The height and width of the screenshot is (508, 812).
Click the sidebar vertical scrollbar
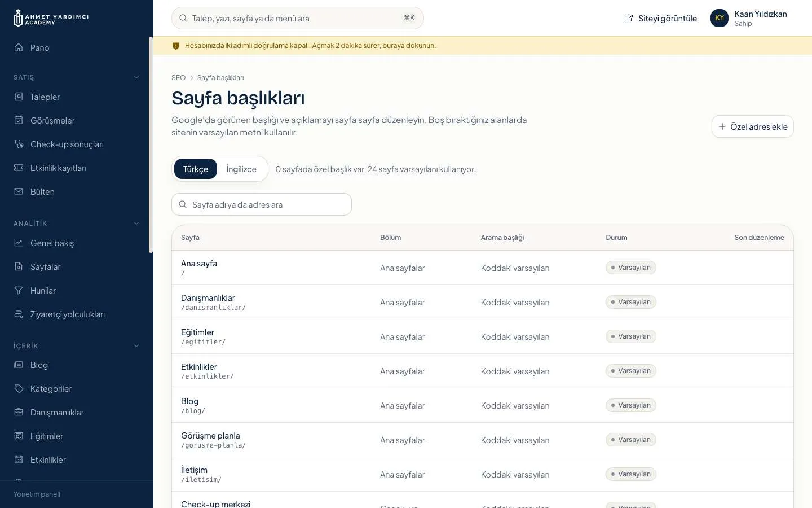point(151,144)
